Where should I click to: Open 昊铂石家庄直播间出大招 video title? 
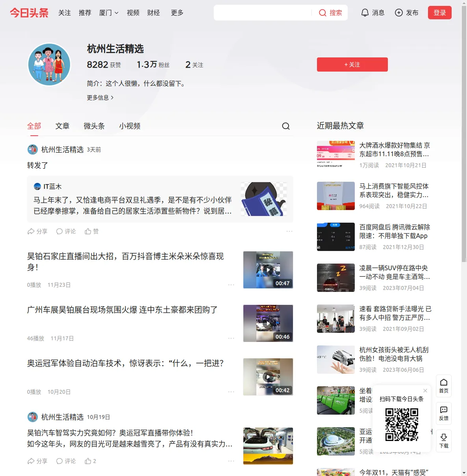[125, 262]
